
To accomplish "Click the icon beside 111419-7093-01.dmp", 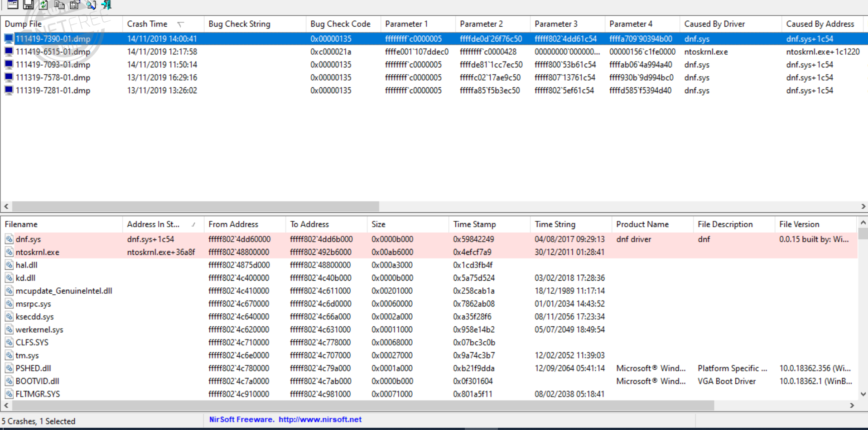I will pyautogui.click(x=9, y=64).
